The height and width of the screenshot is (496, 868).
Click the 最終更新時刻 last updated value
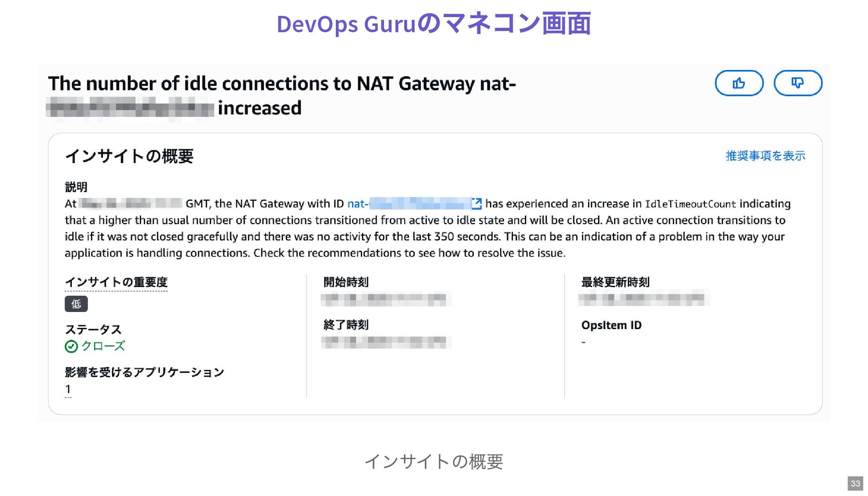[x=642, y=299]
